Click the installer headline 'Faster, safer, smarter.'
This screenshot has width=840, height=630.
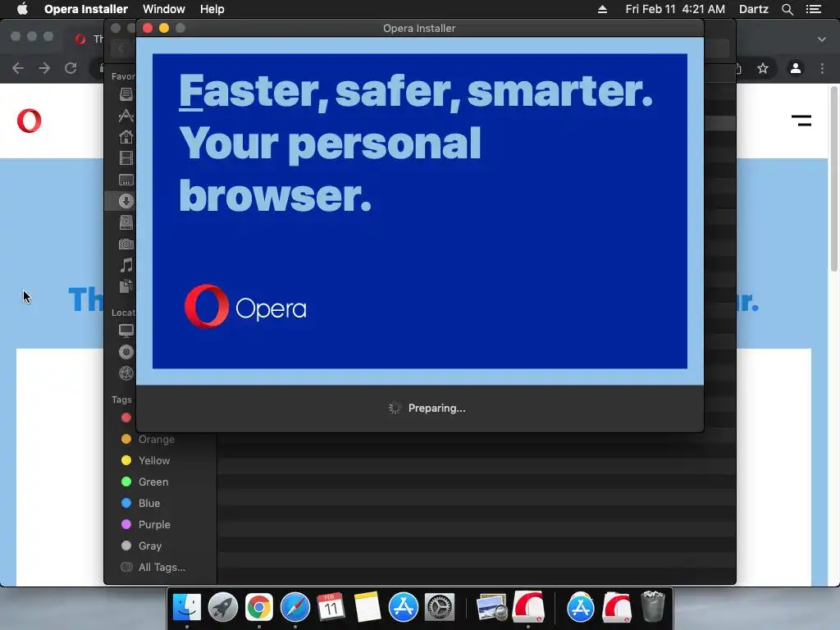(x=416, y=91)
